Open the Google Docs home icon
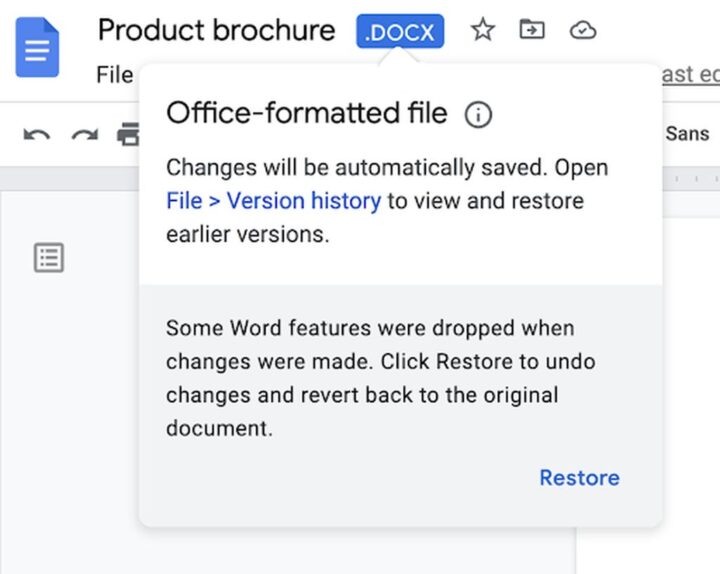720x574 pixels. click(x=37, y=47)
